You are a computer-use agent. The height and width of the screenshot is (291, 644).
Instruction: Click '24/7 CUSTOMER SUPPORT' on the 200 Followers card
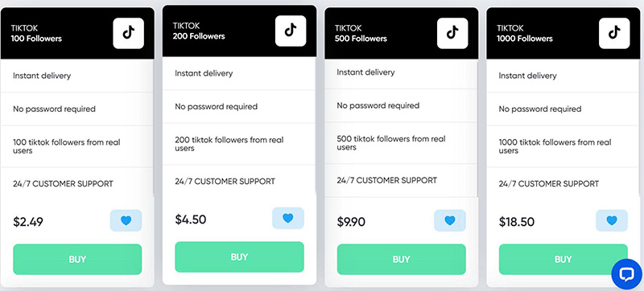pos(225,181)
